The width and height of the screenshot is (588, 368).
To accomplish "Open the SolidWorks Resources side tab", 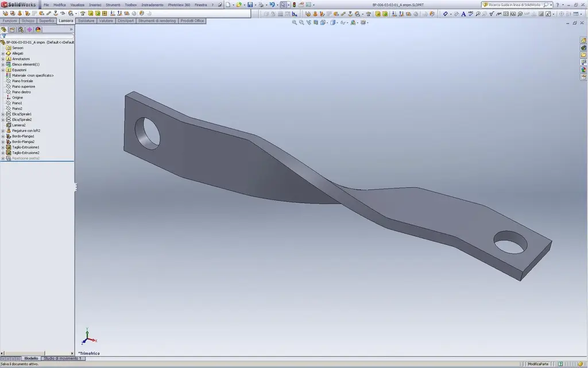I will pyautogui.click(x=583, y=40).
